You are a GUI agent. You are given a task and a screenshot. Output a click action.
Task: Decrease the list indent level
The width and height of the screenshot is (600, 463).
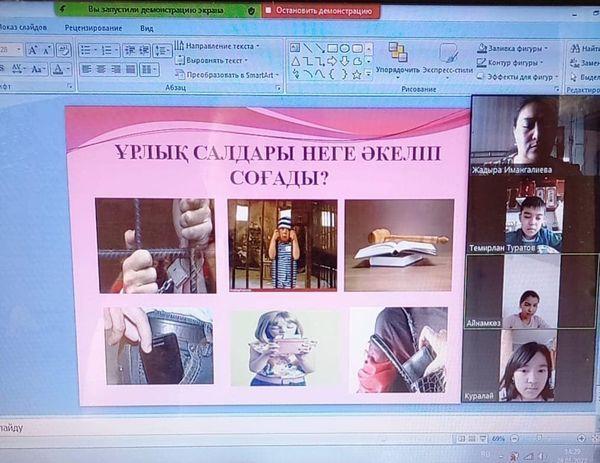(x=130, y=50)
